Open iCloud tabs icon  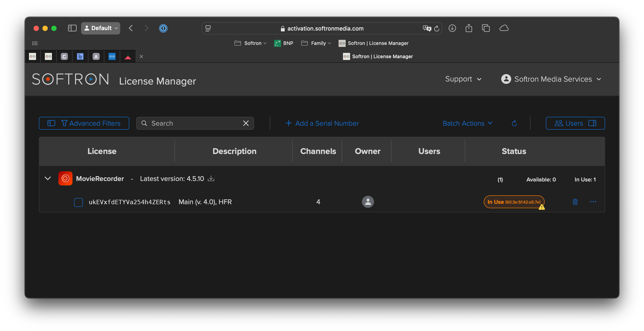[x=504, y=28]
